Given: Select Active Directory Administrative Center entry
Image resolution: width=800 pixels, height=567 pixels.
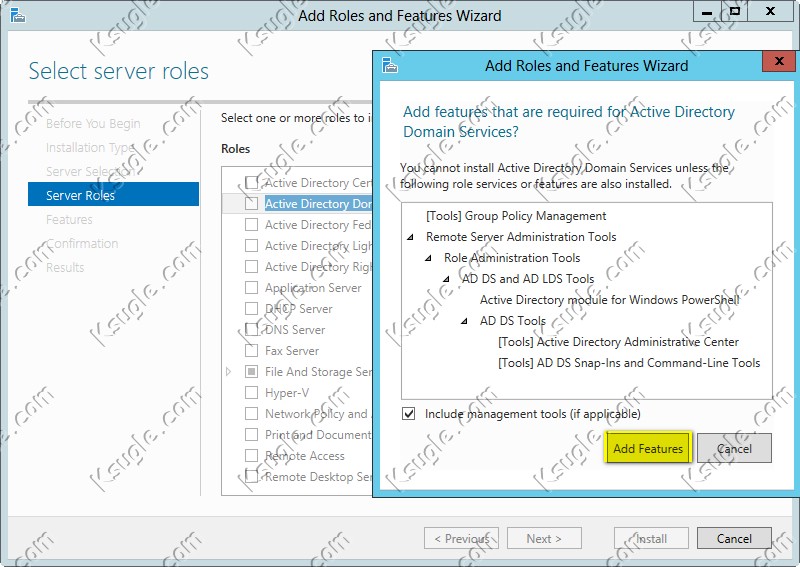Looking at the screenshot, I should (618, 341).
